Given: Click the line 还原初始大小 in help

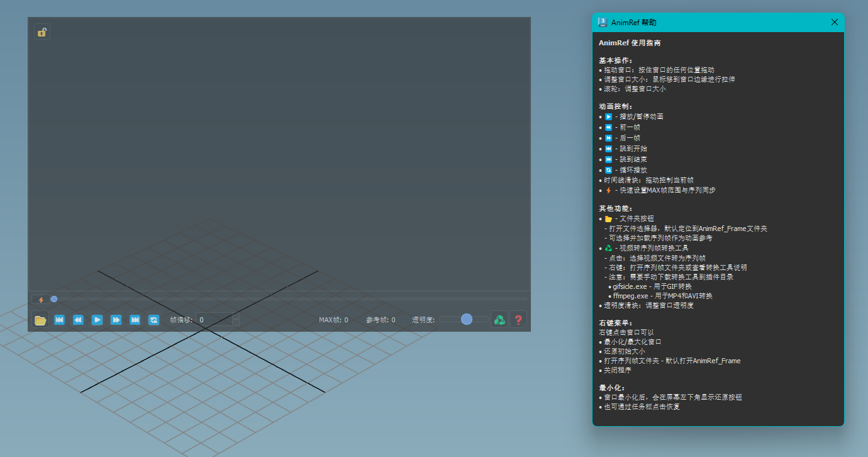Looking at the screenshot, I should [x=622, y=351].
